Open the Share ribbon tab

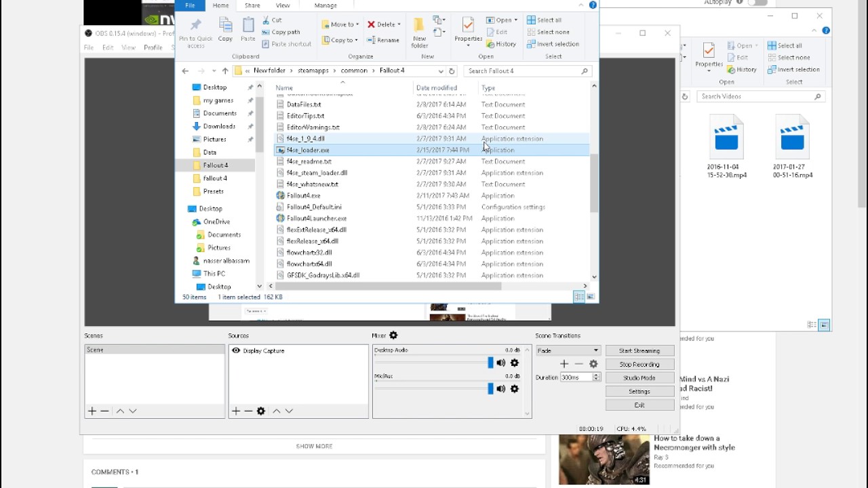pos(252,5)
